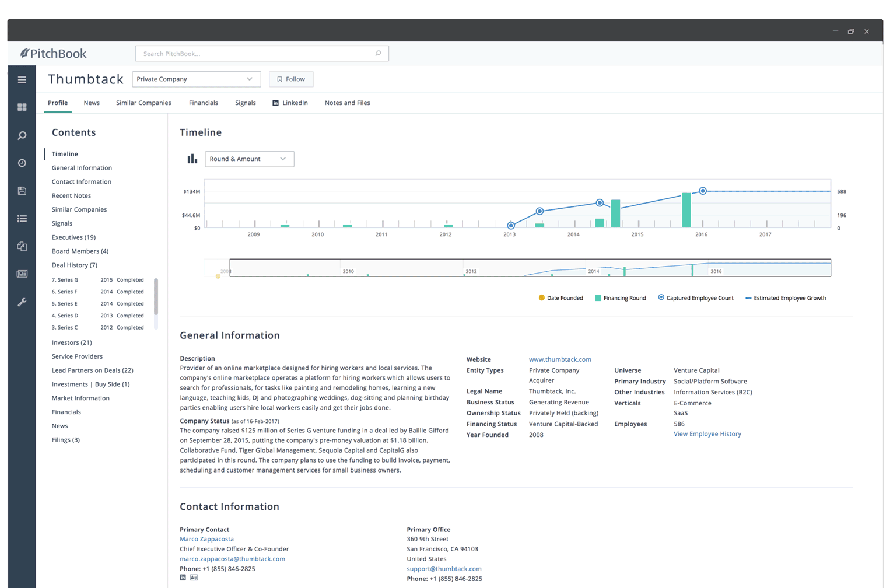The height and width of the screenshot is (588, 890).
Task: Select the 4. Series D deal row
Action: click(98, 316)
